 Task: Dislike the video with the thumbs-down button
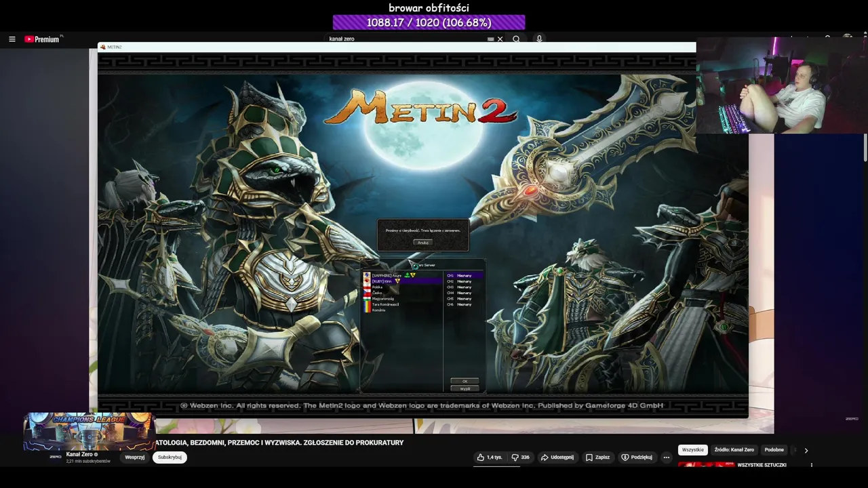click(x=520, y=457)
